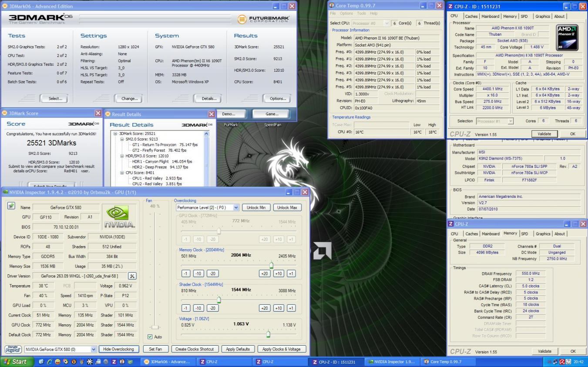Open the About tab in top CPU-Z
Viewport: 588px width, 367px height.
[559, 17]
